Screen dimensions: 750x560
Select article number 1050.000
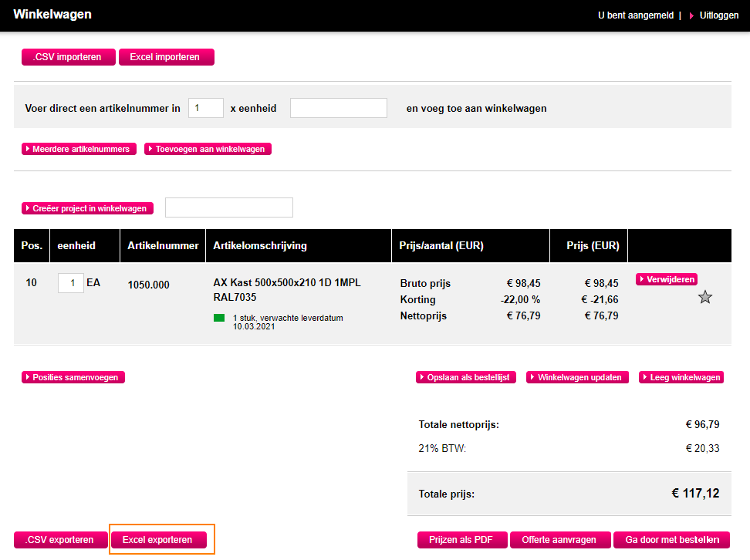(x=148, y=285)
